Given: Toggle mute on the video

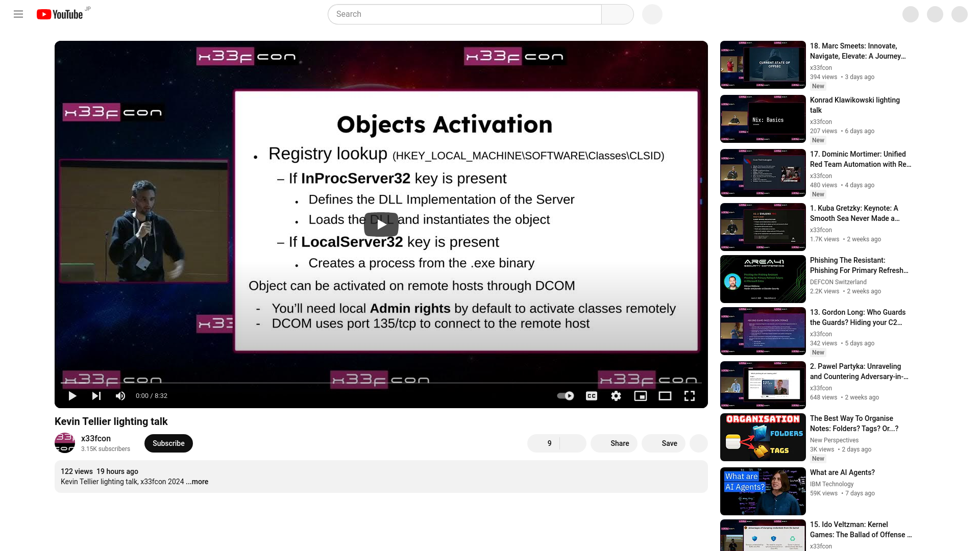Looking at the screenshot, I should click(120, 395).
